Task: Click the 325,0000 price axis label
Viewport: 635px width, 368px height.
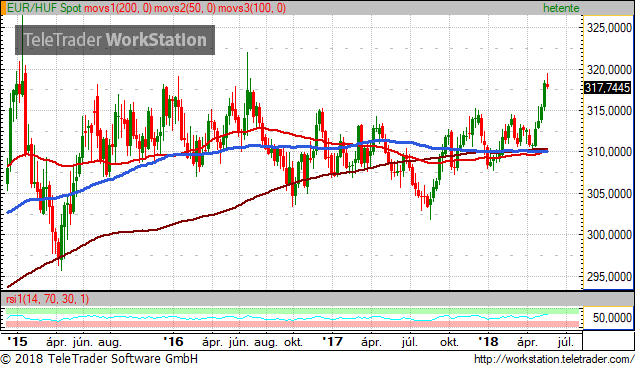Action: [609, 28]
